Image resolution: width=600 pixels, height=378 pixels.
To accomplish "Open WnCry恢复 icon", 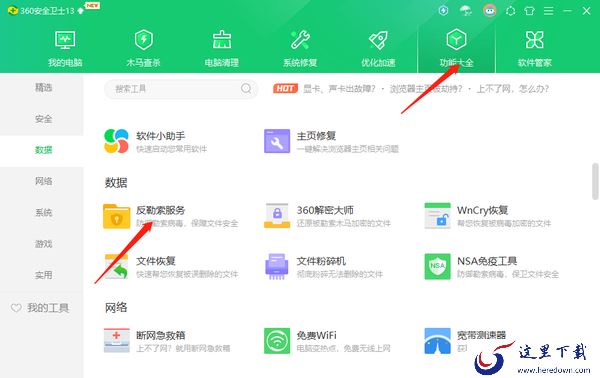I will tap(437, 216).
